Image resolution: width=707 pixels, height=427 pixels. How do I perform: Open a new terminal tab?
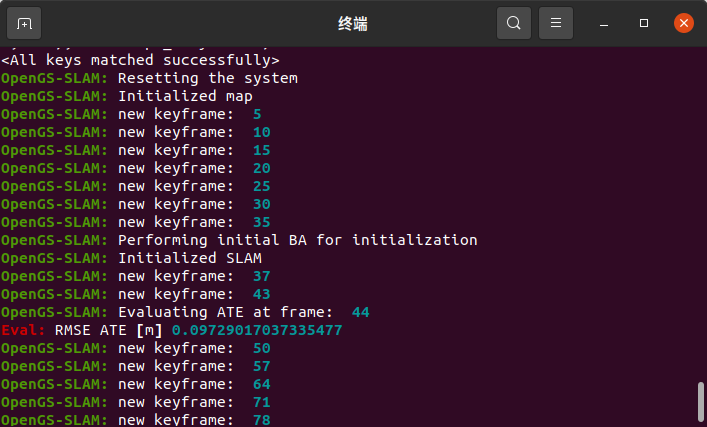[24, 23]
